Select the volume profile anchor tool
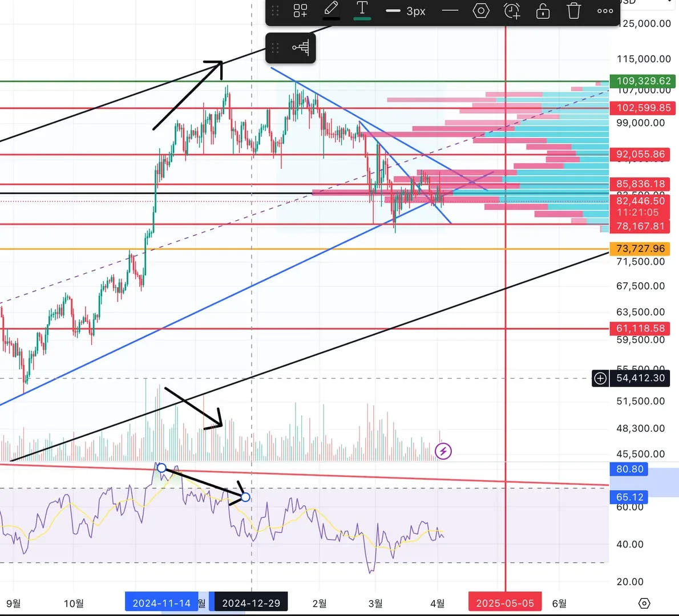 point(301,47)
